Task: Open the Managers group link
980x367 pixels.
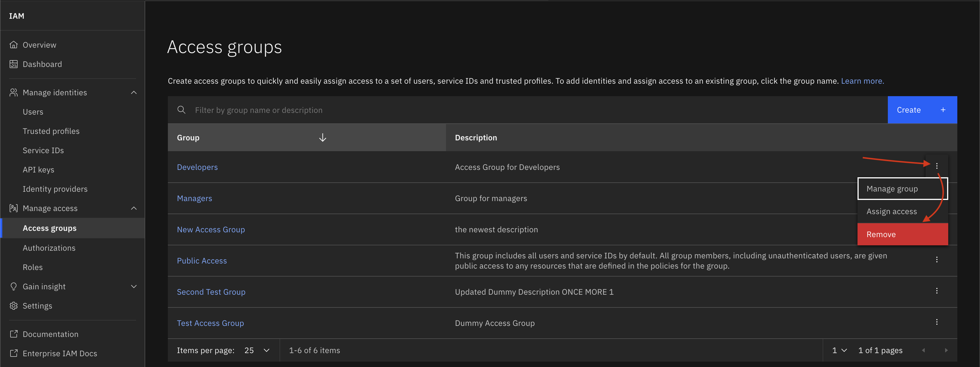Action: [195, 198]
